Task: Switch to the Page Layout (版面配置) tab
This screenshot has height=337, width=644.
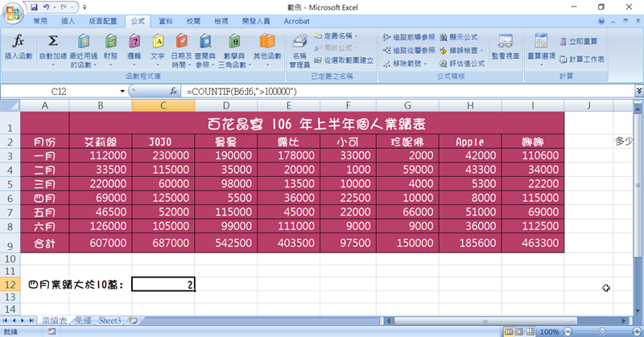Action: point(103,21)
